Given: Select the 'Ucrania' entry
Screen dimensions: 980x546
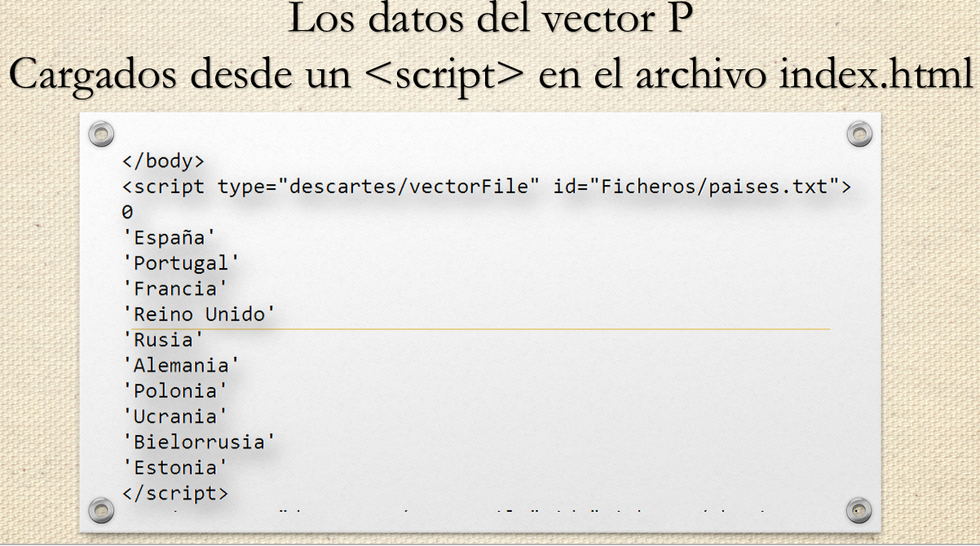Looking at the screenshot, I should [174, 416].
